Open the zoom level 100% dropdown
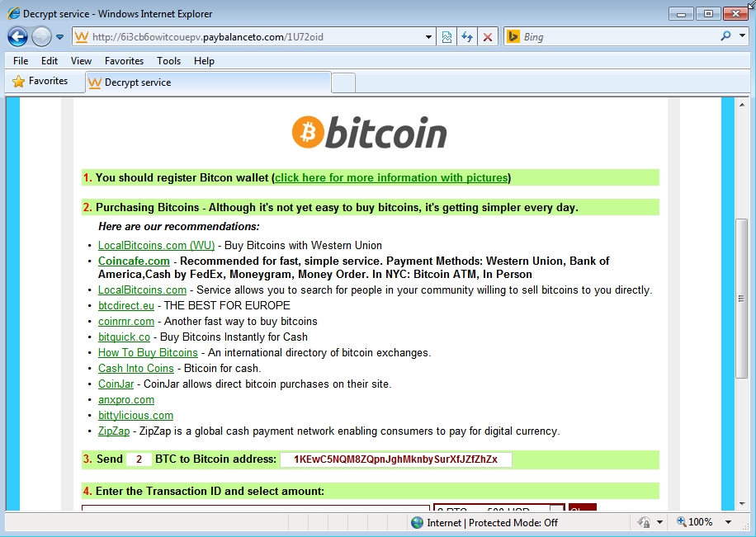This screenshot has height=537, width=756. point(728,522)
